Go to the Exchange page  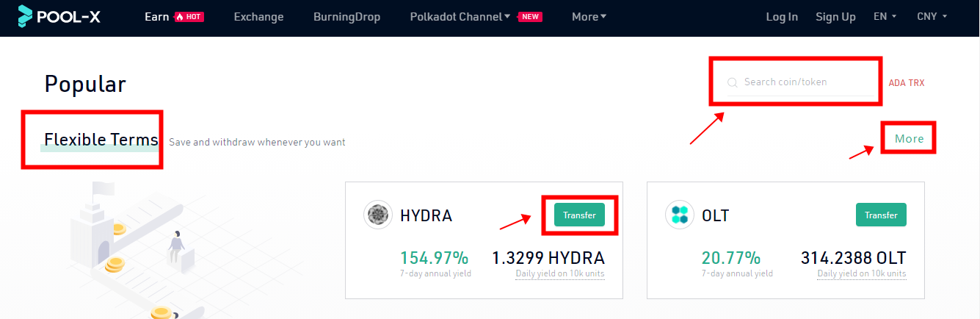258,16
